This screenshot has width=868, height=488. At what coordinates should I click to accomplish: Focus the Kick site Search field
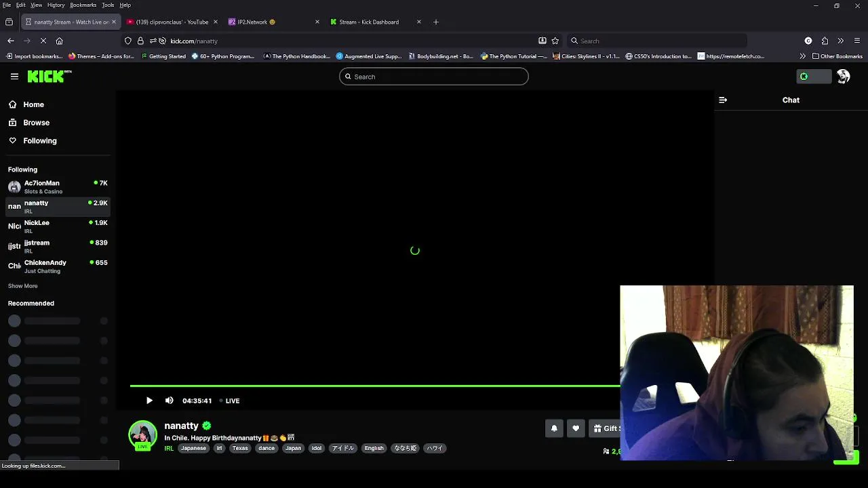pyautogui.click(x=434, y=77)
